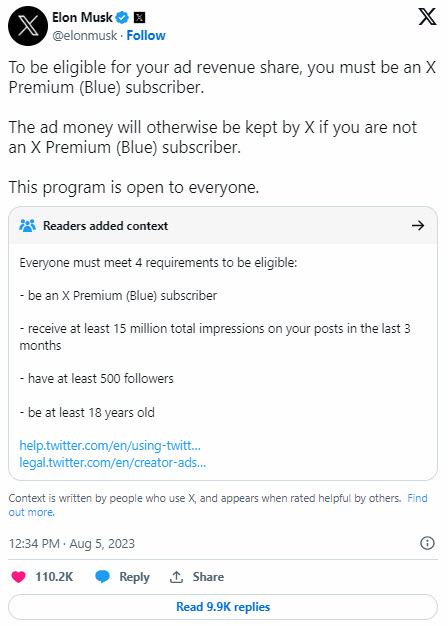Click the Elon Musk display name

point(82,18)
